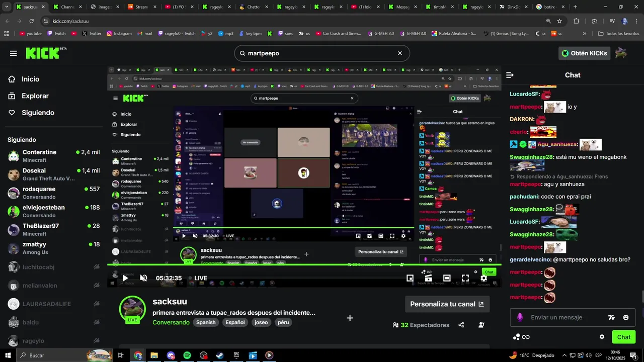
Task: Select the joseo tag
Action: tap(261, 322)
